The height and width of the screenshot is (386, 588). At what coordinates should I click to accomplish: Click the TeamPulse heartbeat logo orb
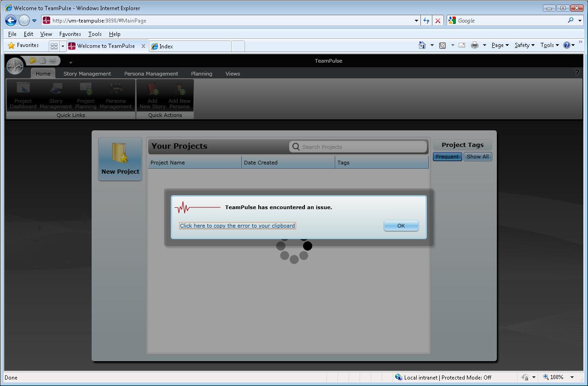point(15,66)
